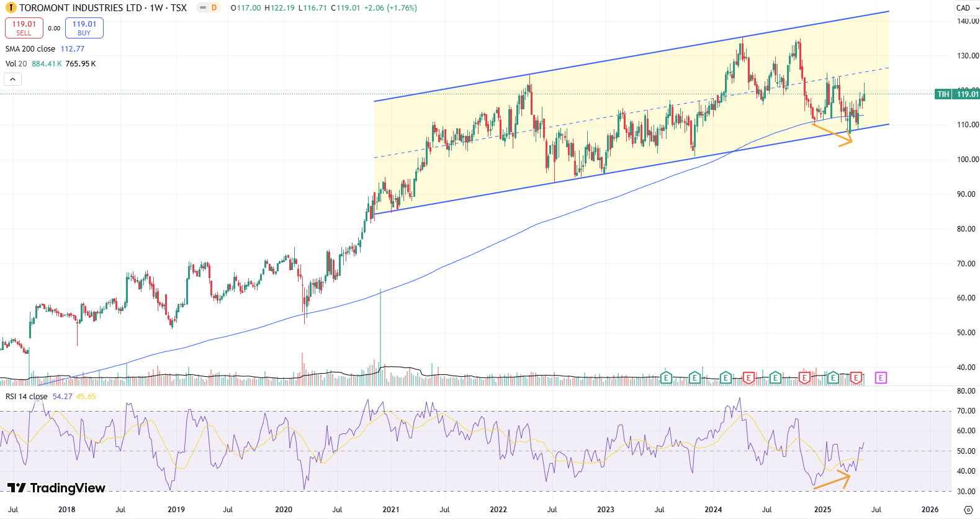
Task: Click 2022 on the time axis
Action: tap(498, 510)
